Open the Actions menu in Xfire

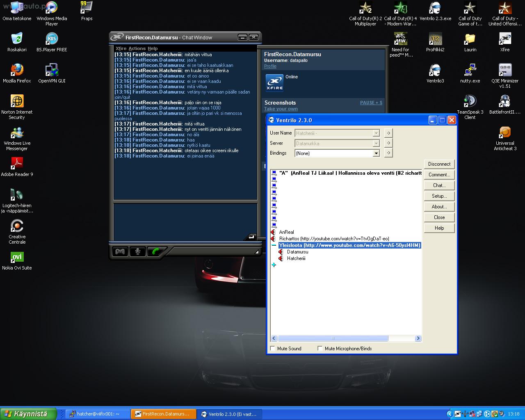(137, 48)
